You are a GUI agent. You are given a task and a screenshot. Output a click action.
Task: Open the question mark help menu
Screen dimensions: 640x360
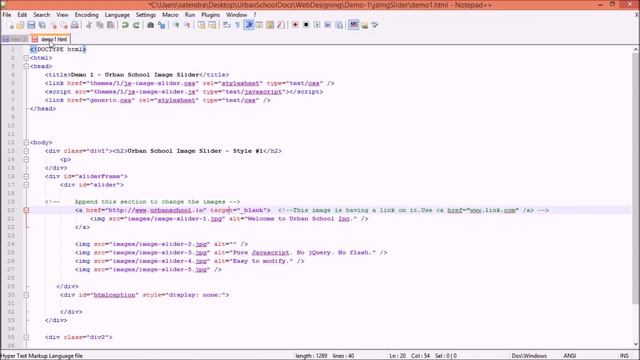255,15
